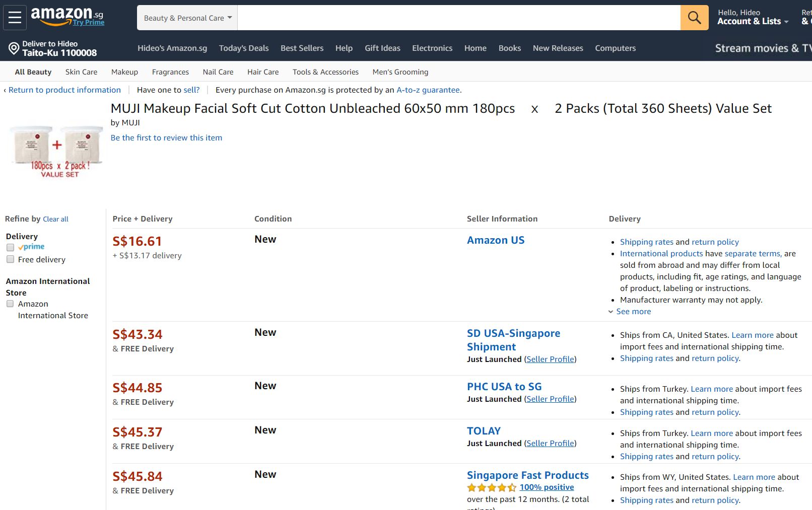
Task: Click the S$45.84 price
Action: pos(138,477)
